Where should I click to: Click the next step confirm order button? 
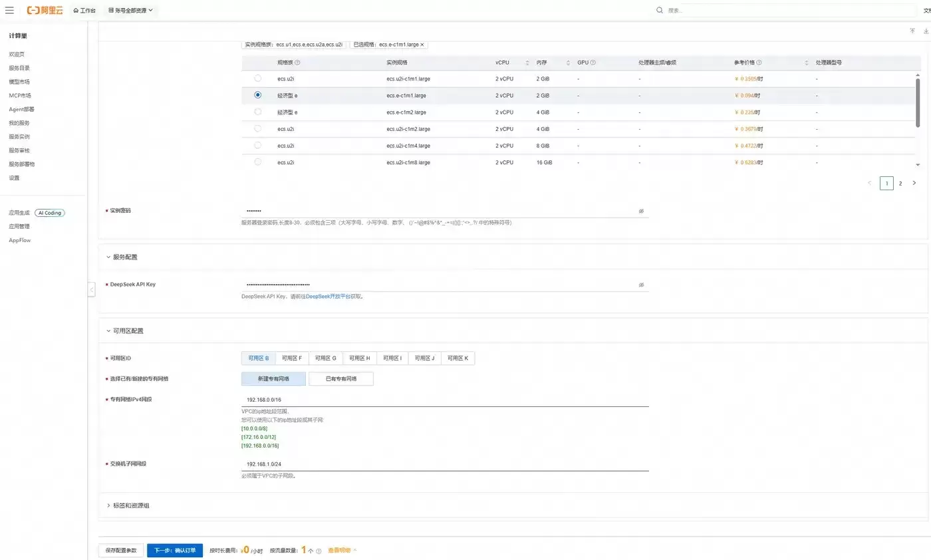point(175,551)
